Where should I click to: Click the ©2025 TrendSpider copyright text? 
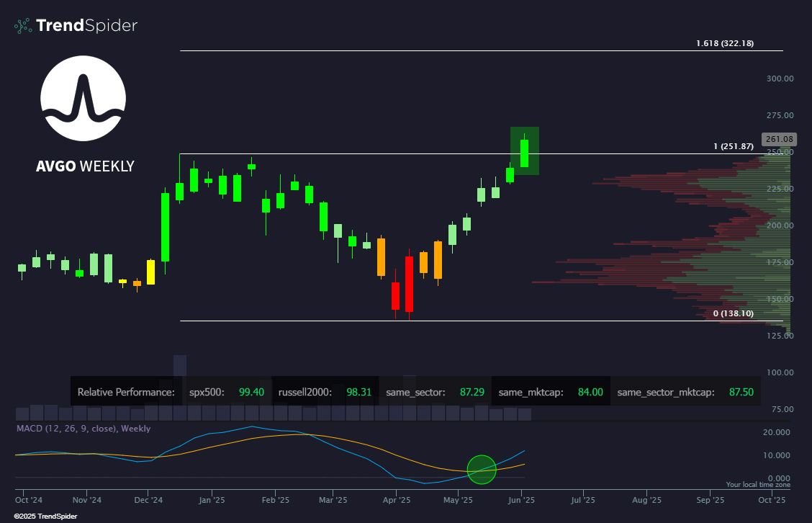click(45, 517)
